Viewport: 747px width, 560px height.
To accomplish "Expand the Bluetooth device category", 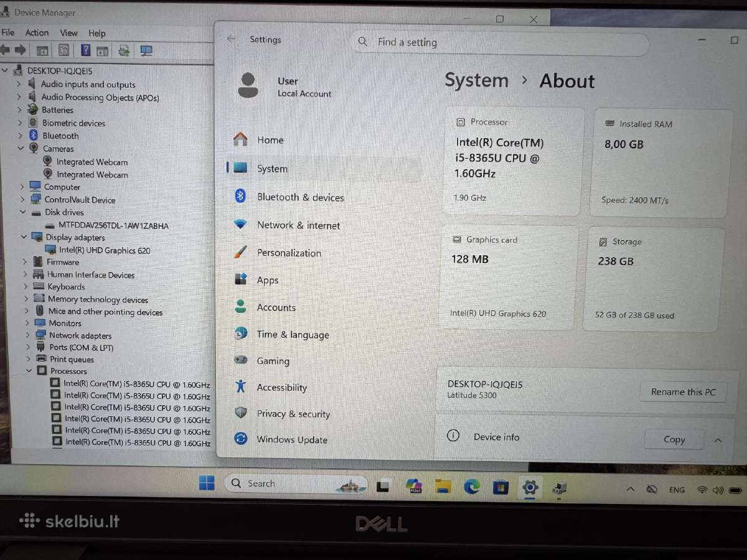I will (19, 136).
